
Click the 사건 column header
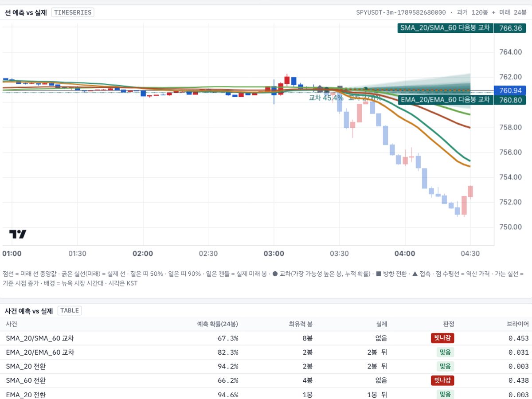12,324
